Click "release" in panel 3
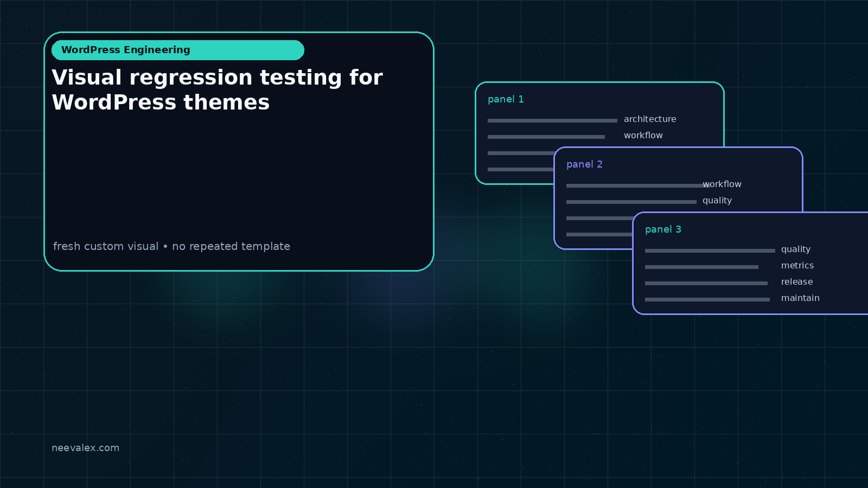The width and height of the screenshot is (868, 488). (797, 282)
